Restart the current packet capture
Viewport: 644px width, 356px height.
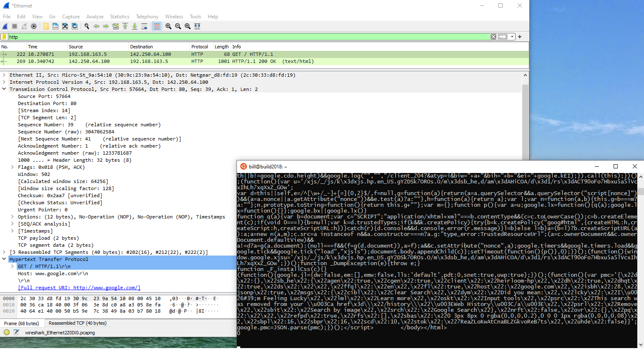pyautogui.click(x=24, y=26)
